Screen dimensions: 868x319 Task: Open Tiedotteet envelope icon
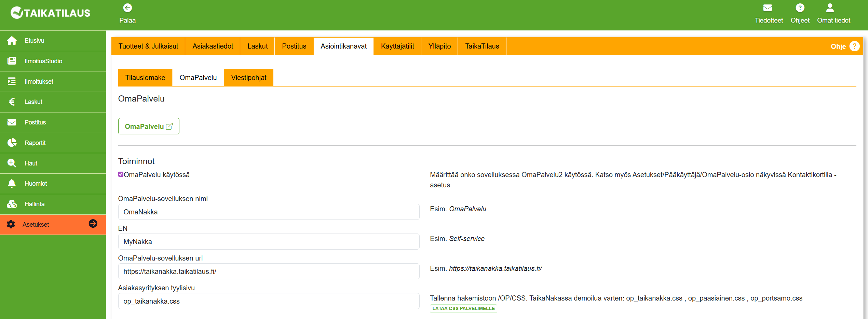(x=768, y=8)
